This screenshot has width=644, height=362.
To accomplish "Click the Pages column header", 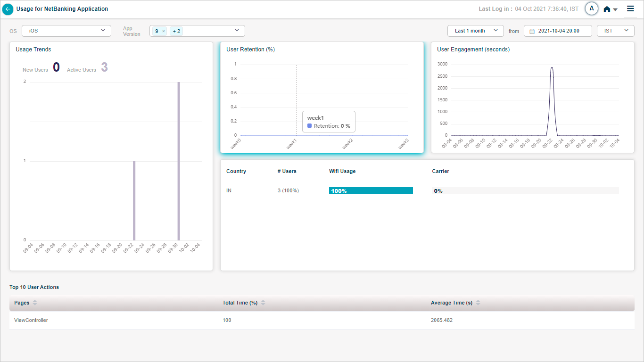I will [22, 303].
